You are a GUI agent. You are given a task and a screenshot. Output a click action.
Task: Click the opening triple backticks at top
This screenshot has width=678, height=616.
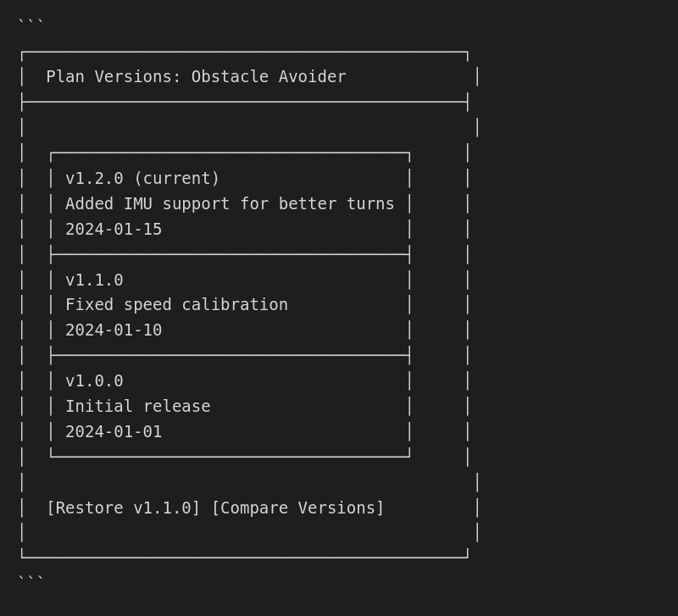(x=31, y=23)
